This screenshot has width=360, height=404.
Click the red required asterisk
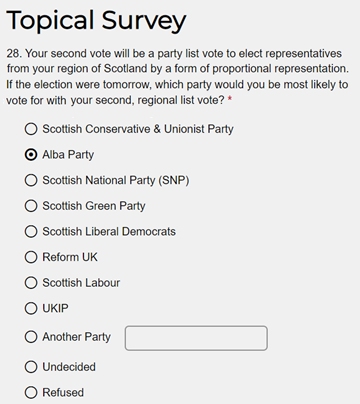tap(229, 100)
